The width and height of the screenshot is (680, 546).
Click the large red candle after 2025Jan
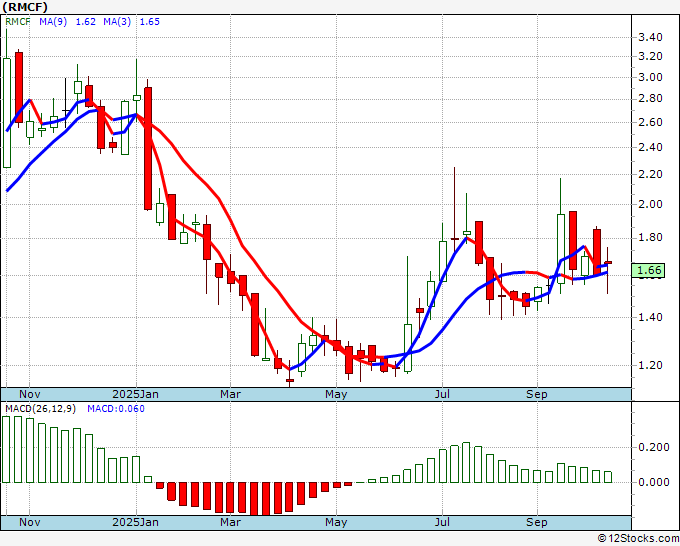pos(148,148)
